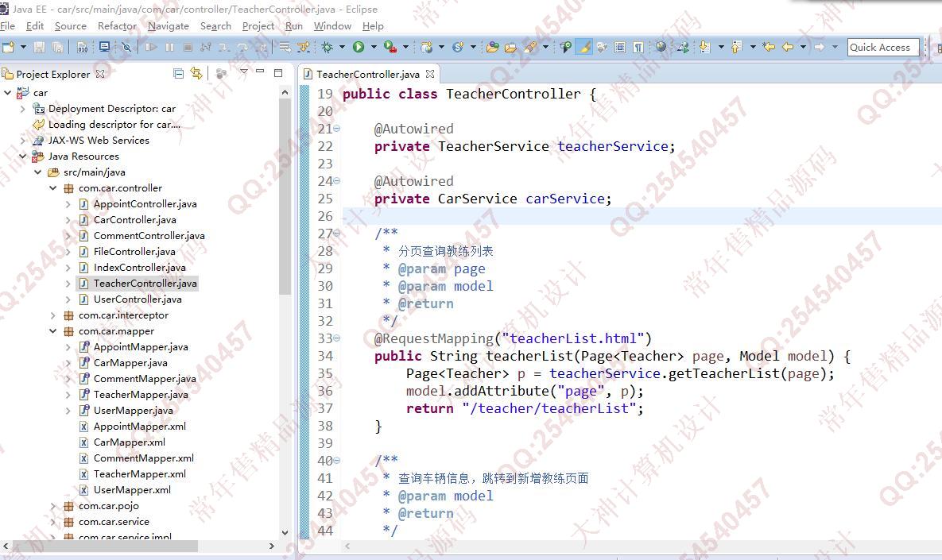Toggle Block Selection Mode button
This screenshot has width=942, height=560.
620,47
